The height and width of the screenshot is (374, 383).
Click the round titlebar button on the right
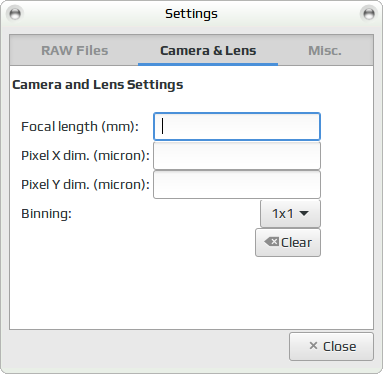click(x=368, y=14)
